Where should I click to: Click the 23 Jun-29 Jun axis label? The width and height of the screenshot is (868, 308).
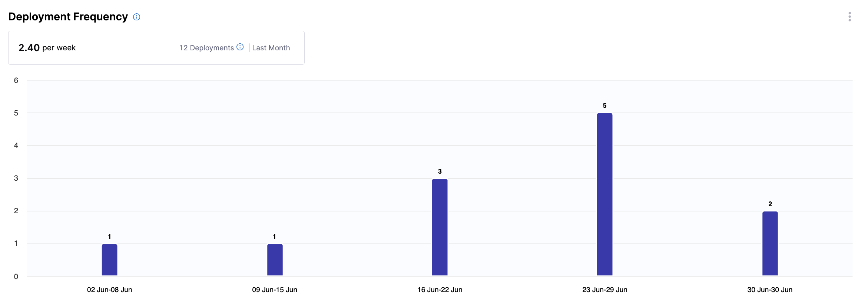pos(604,289)
